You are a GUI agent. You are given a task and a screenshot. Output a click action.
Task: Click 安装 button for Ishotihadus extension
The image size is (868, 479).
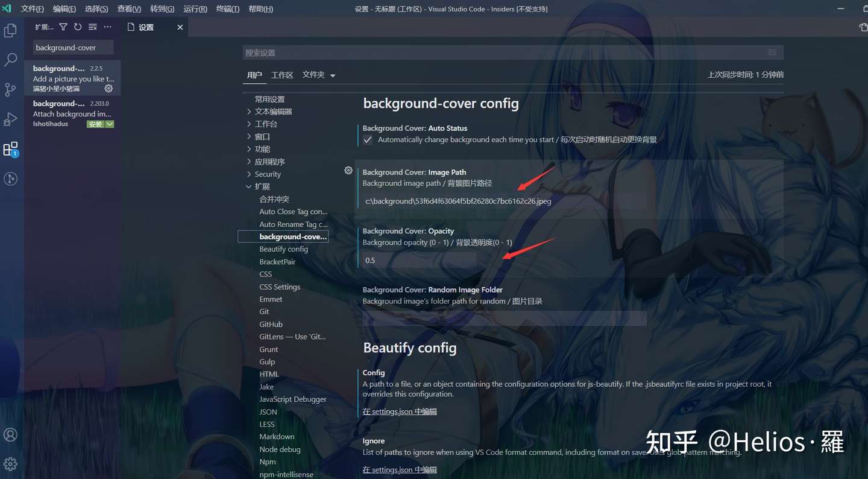click(95, 124)
